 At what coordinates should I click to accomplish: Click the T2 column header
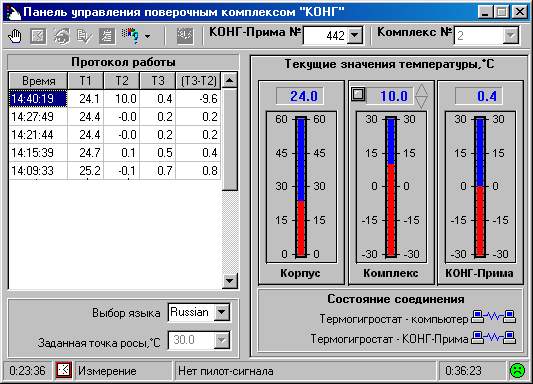point(122,81)
